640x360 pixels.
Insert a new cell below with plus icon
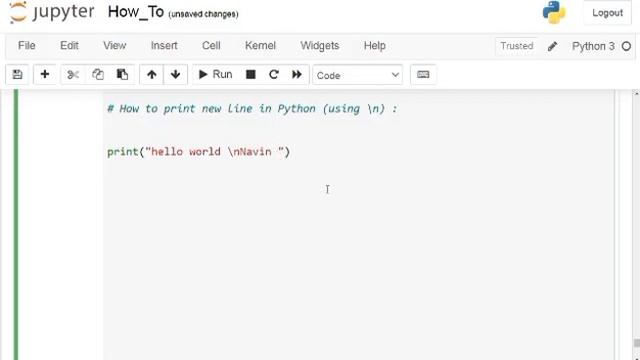pos(44,75)
